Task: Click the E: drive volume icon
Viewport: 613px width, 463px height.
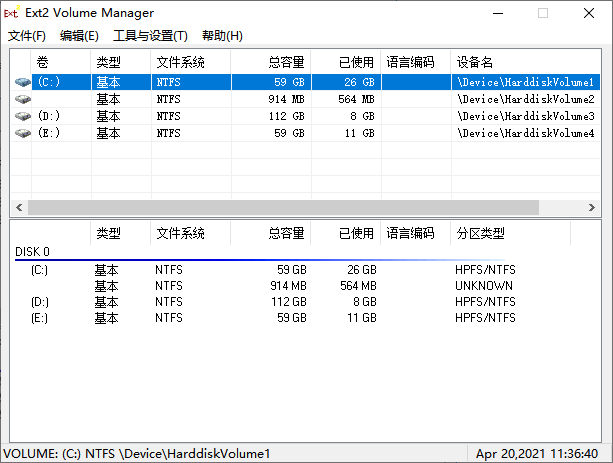Action: click(x=23, y=133)
